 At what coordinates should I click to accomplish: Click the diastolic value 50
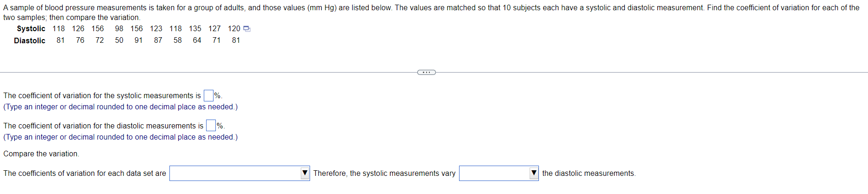tap(119, 40)
